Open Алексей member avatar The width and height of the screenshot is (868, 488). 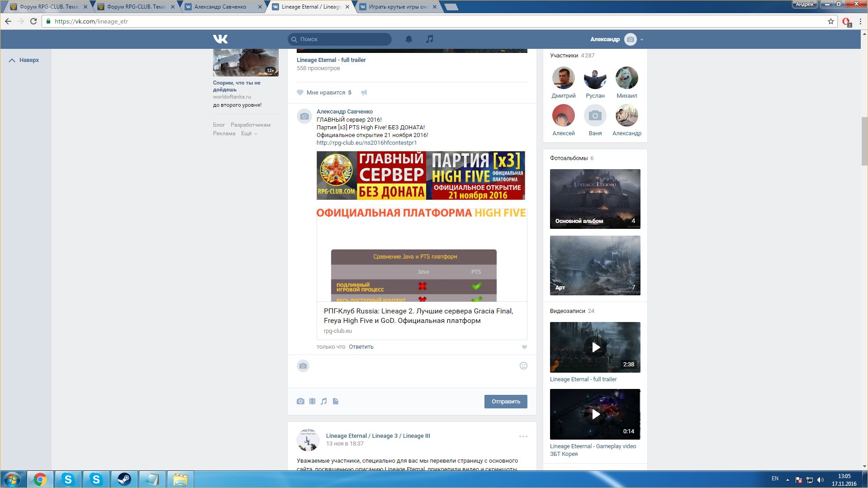[x=564, y=115]
